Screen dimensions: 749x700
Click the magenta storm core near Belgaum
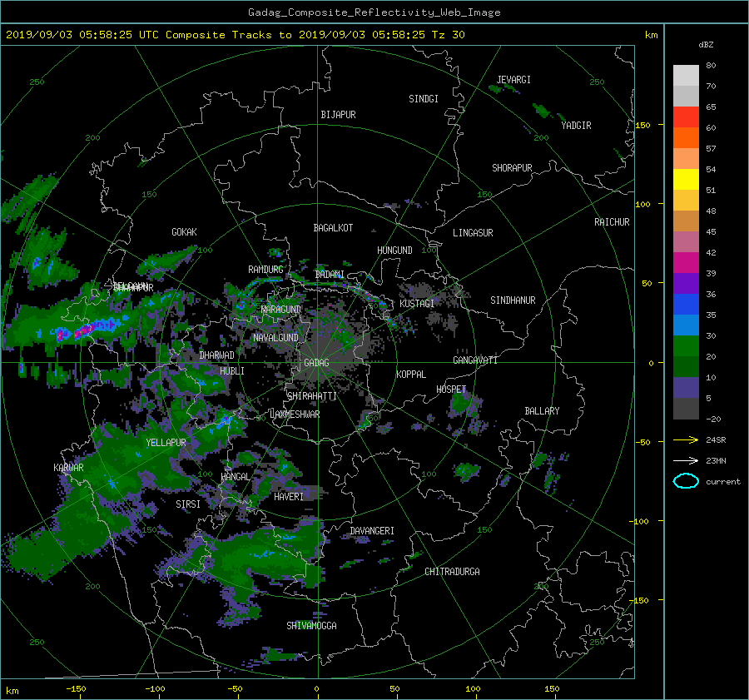(x=82, y=330)
